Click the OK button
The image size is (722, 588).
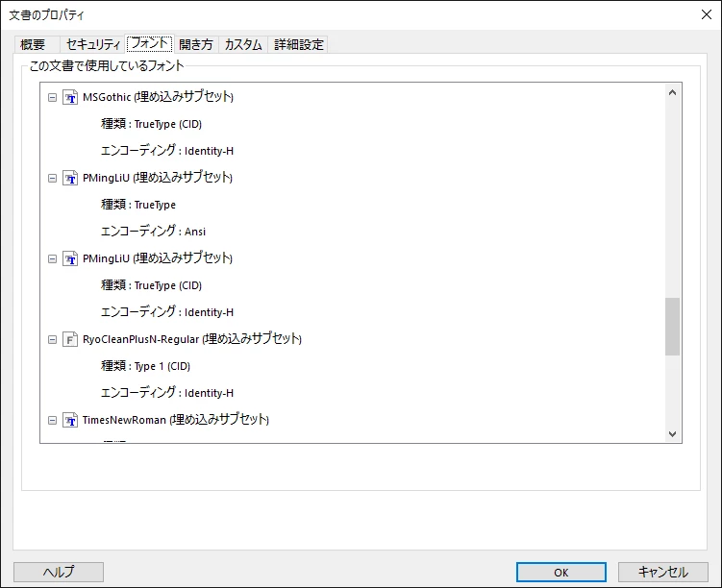[x=560, y=573]
